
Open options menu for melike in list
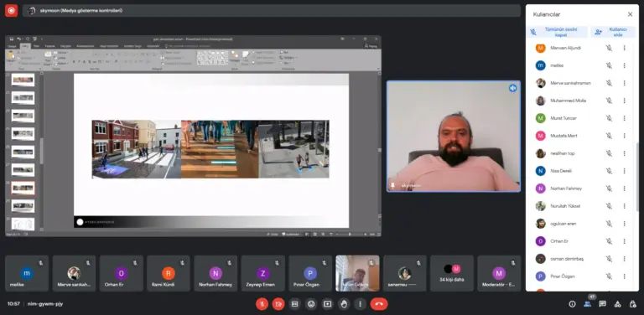pos(624,65)
